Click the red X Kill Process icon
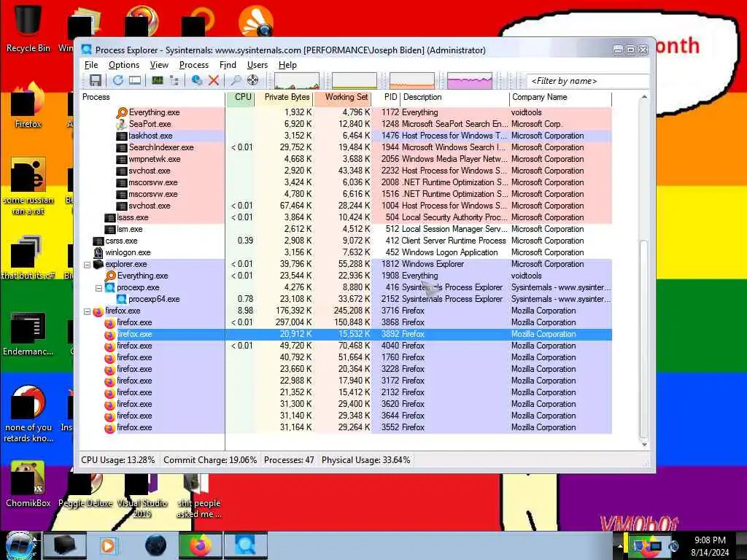This screenshot has width=747, height=560. tap(214, 80)
